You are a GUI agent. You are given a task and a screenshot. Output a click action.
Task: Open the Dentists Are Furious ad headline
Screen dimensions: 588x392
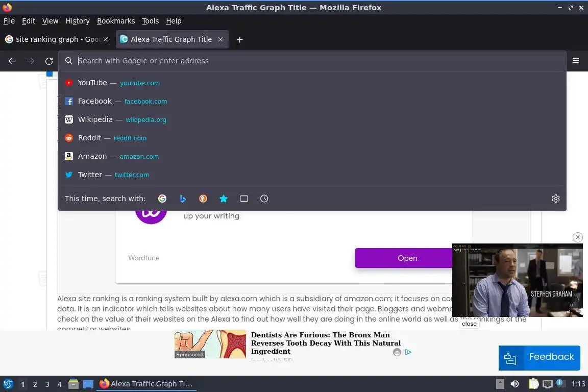tap(326, 343)
